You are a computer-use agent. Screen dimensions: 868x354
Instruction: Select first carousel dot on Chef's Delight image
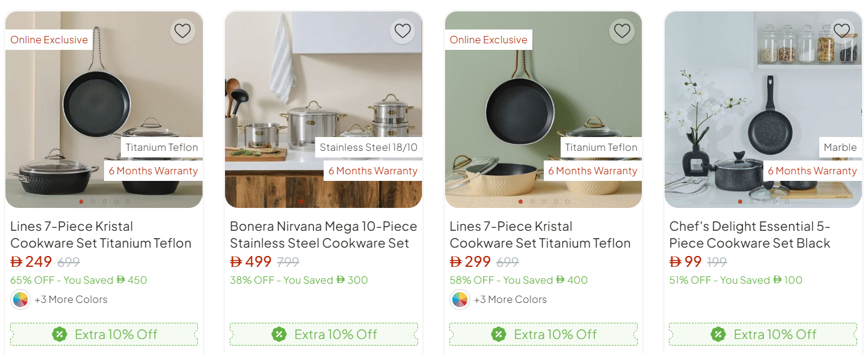click(x=740, y=202)
